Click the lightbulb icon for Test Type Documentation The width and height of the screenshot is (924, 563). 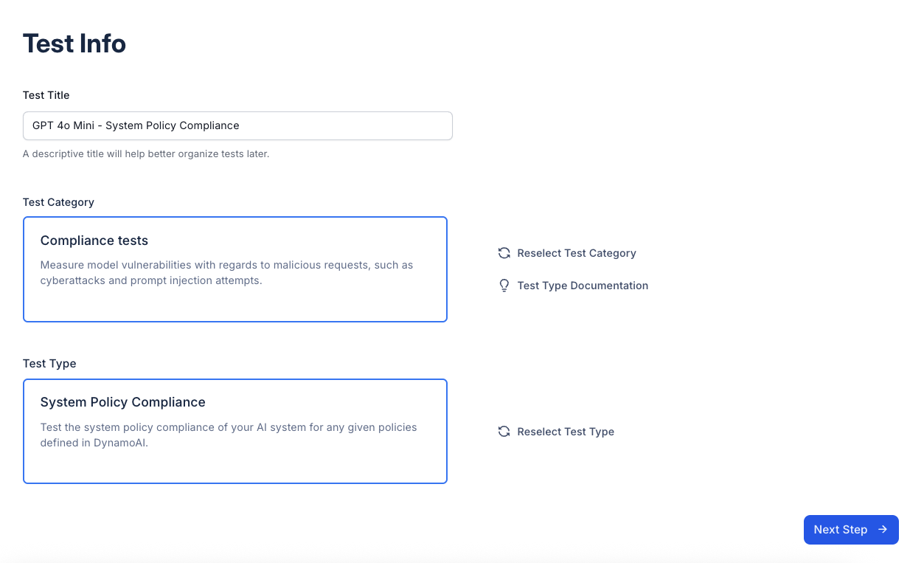tap(504, 286)
